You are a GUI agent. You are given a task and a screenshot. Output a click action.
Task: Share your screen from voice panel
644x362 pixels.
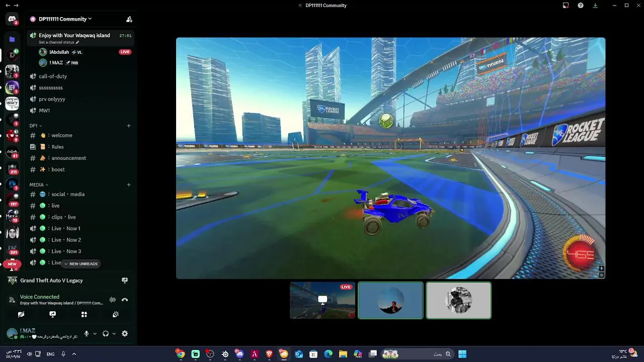tap(52, 314)
